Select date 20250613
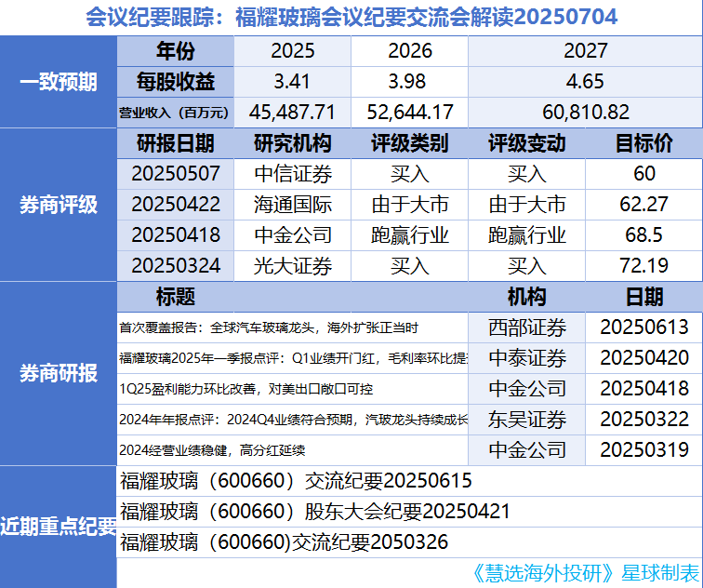 coord(644,327)
